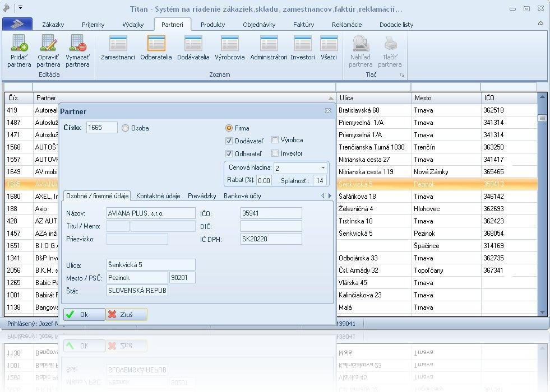Viewport: 550px width, 392px height.
Task: Show the Zamestnanci list
Action: [x=118, y=48]
